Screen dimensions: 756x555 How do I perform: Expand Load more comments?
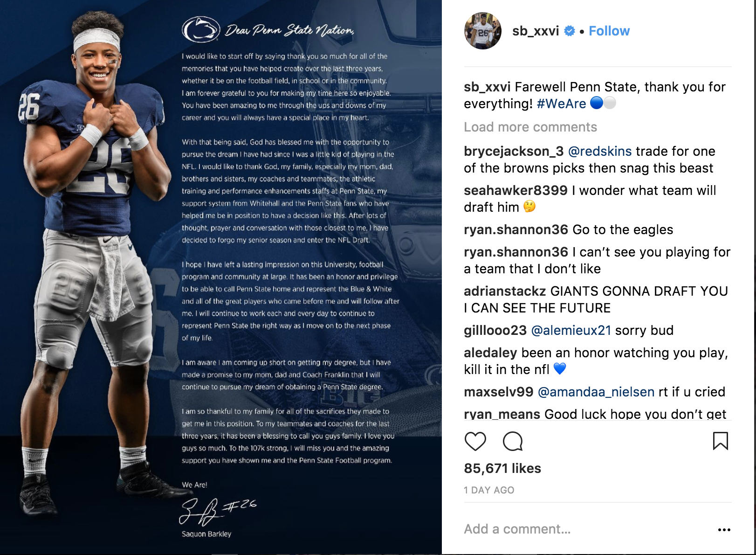(530, 127)
